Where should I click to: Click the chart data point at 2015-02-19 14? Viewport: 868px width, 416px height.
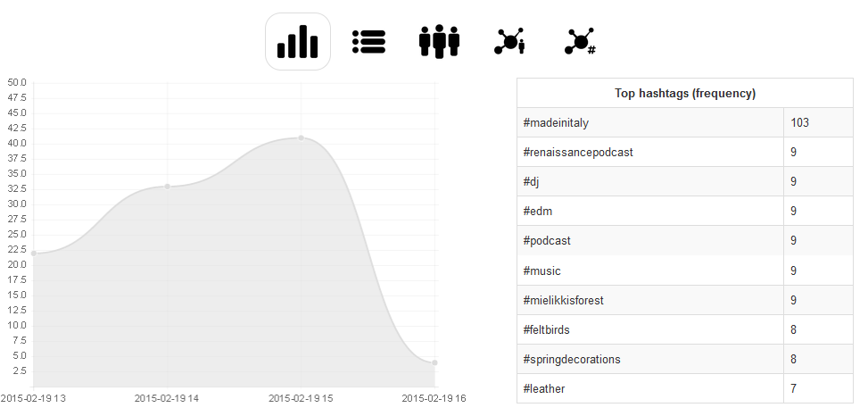pyautogui.click(x=168, y=186)
